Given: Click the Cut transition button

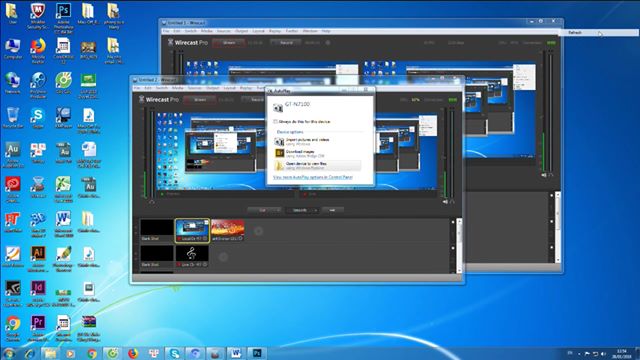Looking at the screenshot, I should (262, 210).
